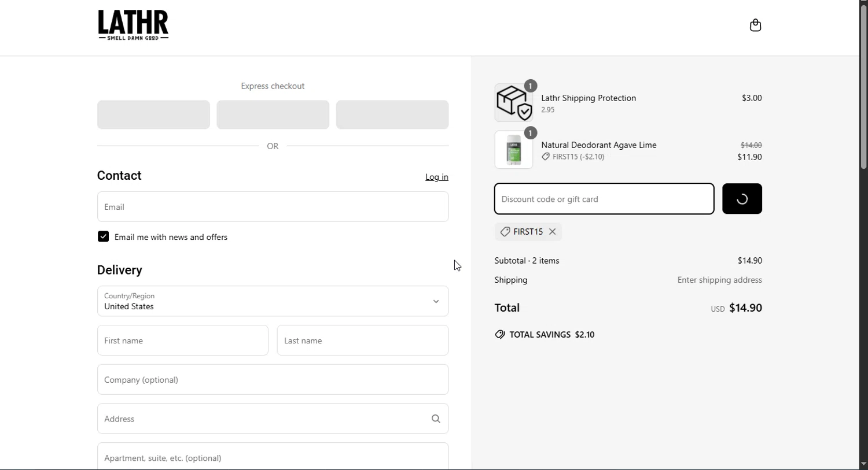This screenshot has width=868, height=470.
Task: Click the LATHR logo
Action: [x=133, y=25]
